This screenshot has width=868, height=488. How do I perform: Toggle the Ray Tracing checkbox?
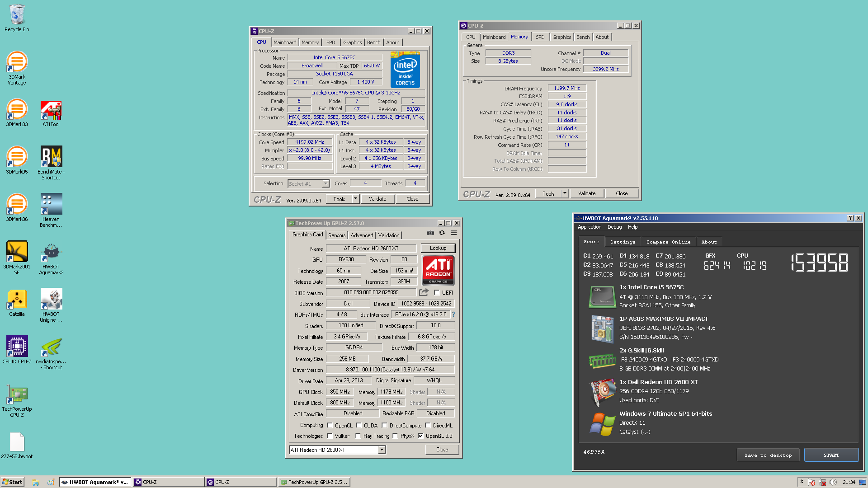pos(358,436)
